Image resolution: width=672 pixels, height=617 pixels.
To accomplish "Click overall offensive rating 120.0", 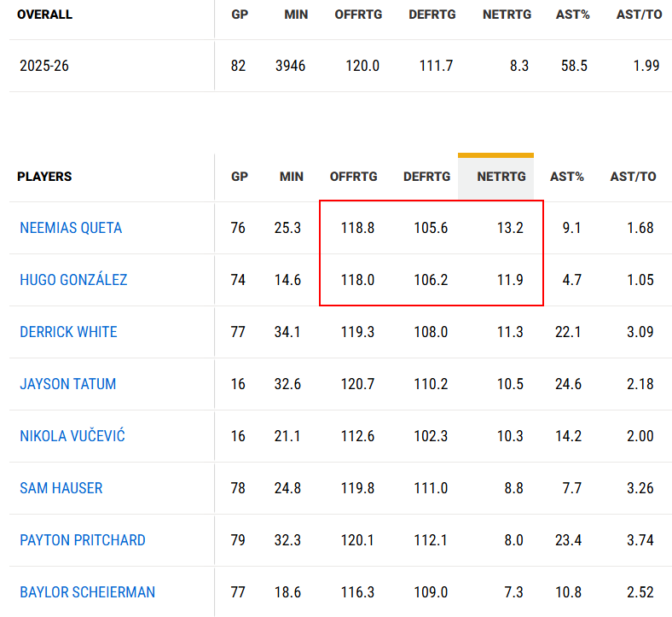I will click(x=362, y=66).
